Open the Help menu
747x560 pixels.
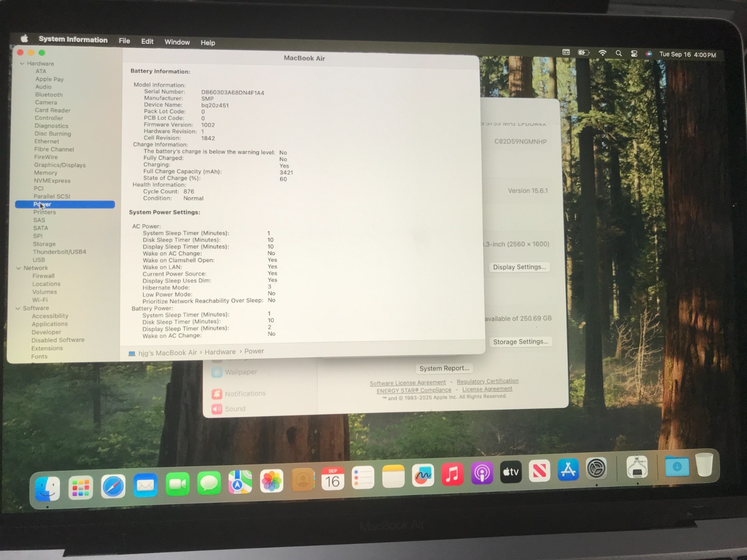[208, 43]
